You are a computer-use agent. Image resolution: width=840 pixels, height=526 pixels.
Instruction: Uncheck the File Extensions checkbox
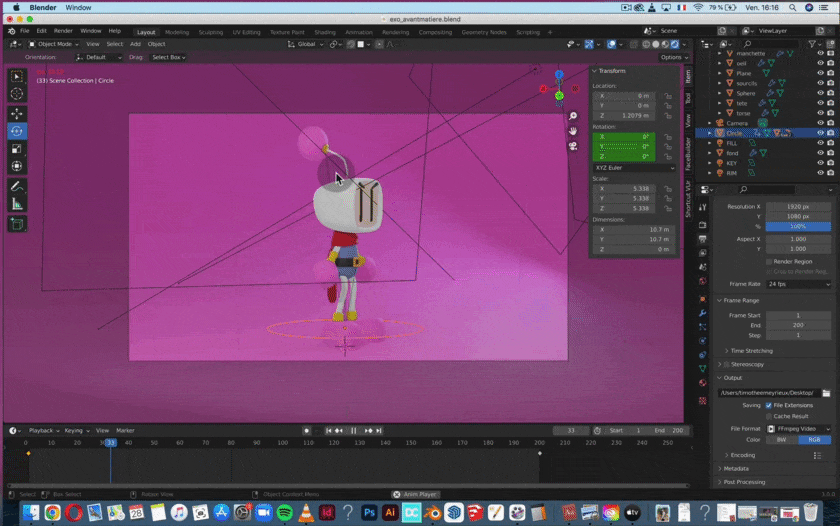pos(769,405)
